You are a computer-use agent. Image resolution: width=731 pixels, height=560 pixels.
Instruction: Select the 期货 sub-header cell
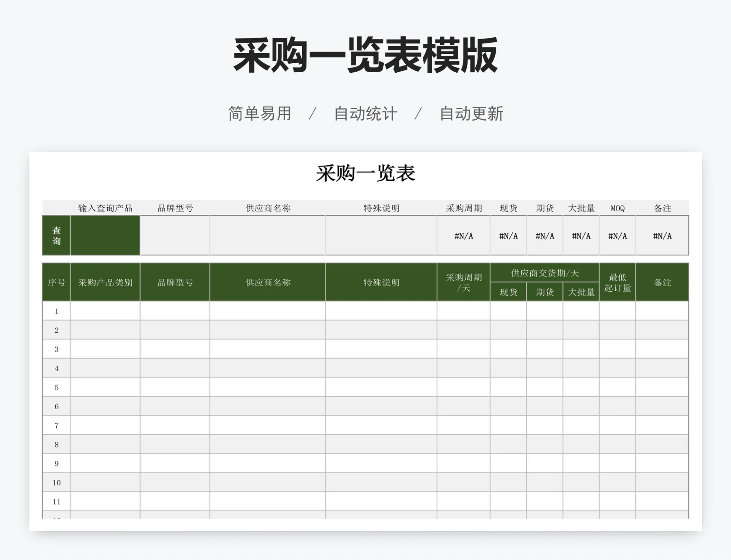pyautogui.click(x=544, y=292)
